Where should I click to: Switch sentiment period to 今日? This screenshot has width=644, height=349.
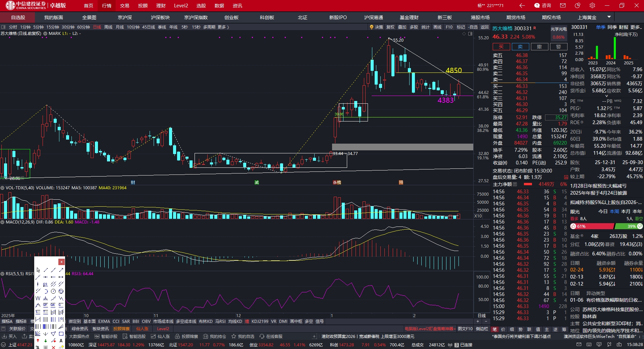point(603,211)
